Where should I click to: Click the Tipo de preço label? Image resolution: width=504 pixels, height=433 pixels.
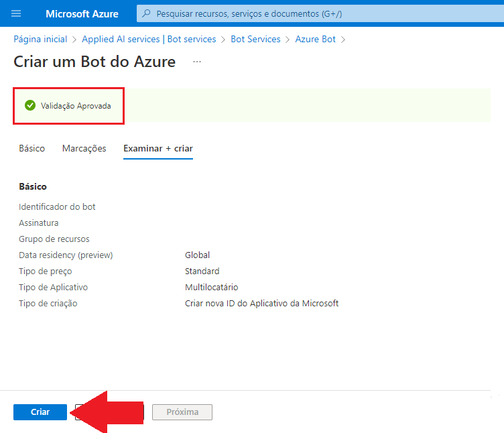[46, 271]
